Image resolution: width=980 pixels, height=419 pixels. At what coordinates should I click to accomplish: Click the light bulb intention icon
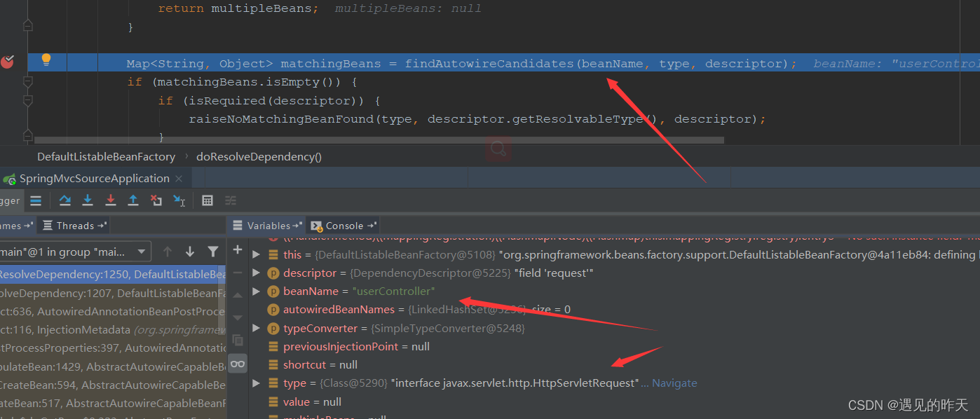(x=46, y=60)
